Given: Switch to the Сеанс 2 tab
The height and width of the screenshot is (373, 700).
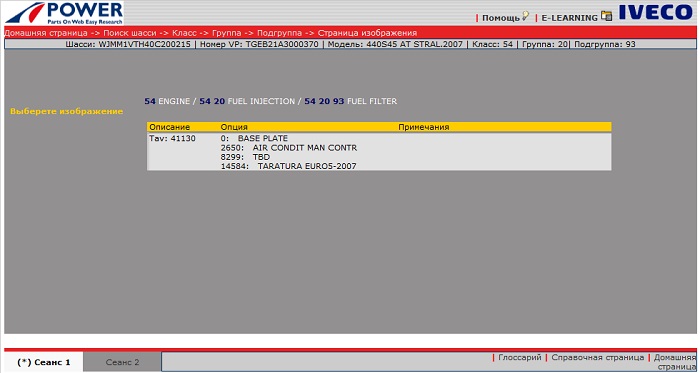Looking at the screenshot, I should [x=122, y=362].
